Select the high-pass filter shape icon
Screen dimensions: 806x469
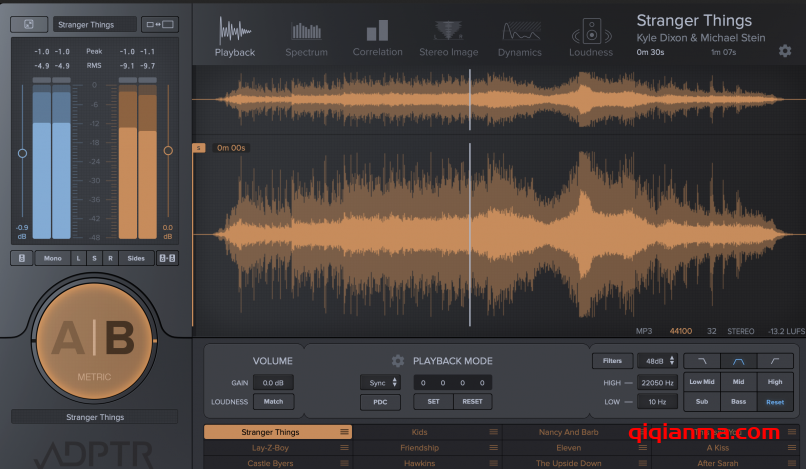(775, 361)
